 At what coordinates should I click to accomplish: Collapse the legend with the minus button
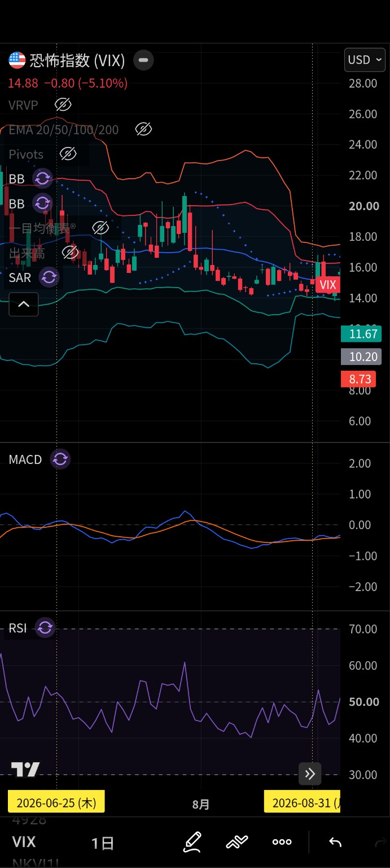pos(143,60)
